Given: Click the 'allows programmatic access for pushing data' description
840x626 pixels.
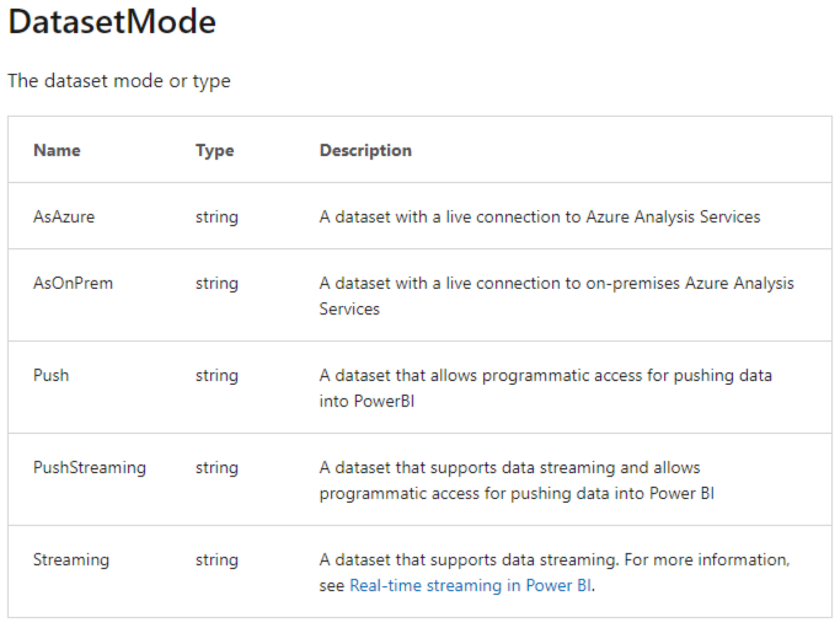Looking at the screenshot, I should tap(545, 375).
